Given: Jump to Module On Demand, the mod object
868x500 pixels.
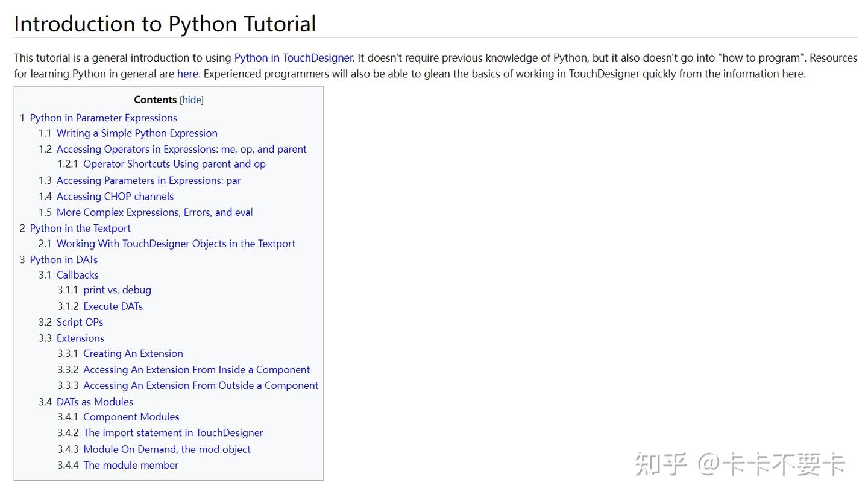Looking at the screenshot, I should pyautogui.click(x=166, y=449).
